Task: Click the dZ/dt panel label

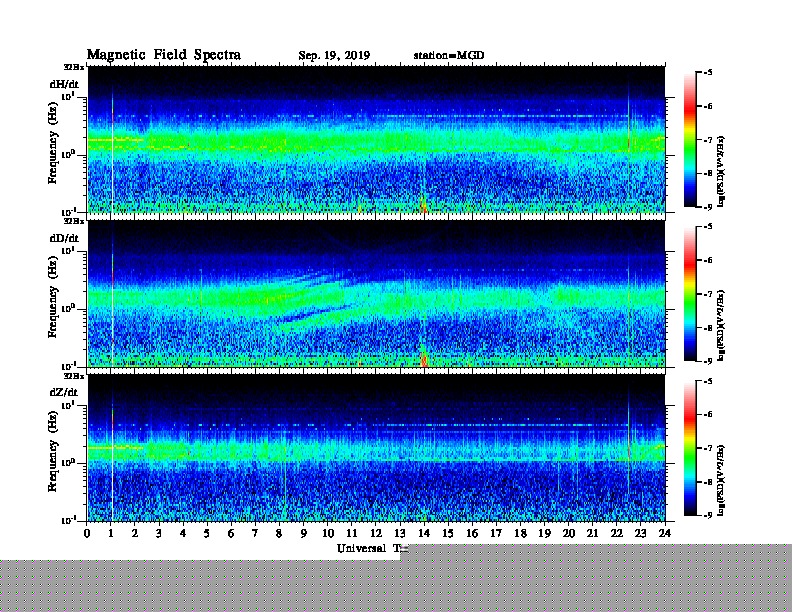Action: tap(64, 392)
